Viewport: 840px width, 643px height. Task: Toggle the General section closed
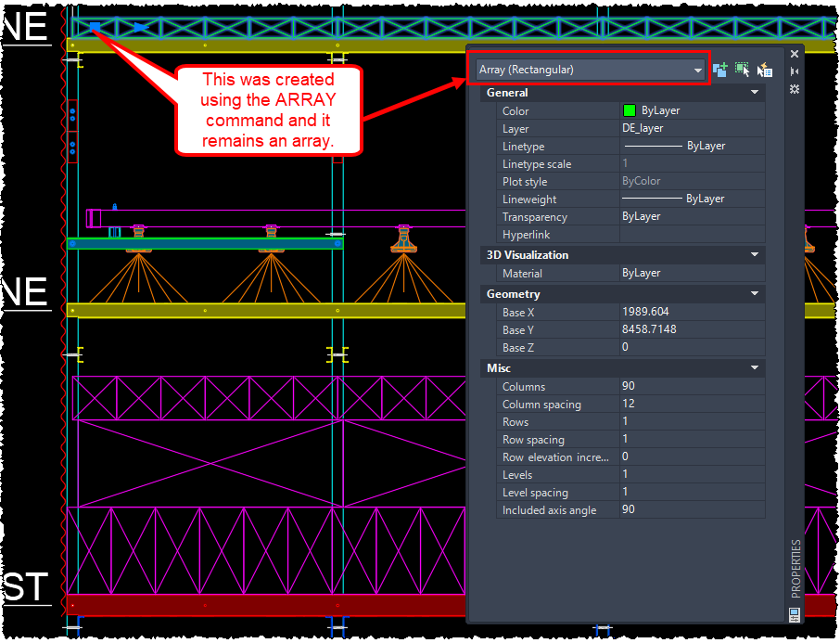point(755,92)
